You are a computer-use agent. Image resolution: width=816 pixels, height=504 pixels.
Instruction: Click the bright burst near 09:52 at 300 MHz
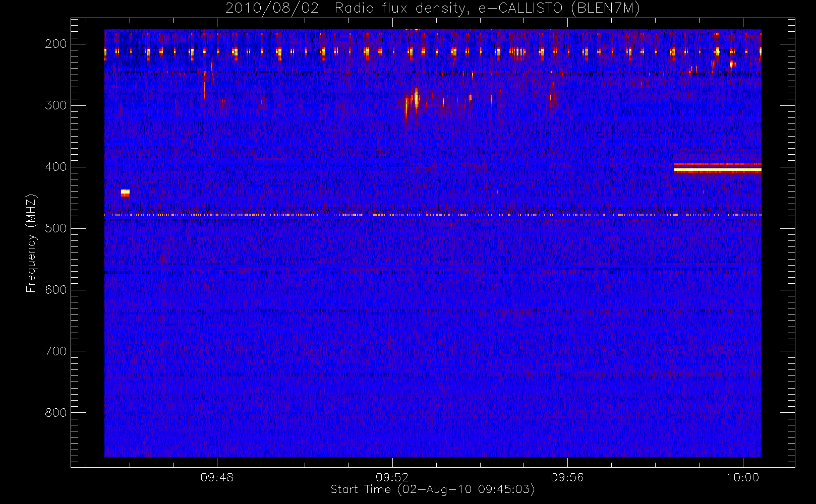pos(413,104)
